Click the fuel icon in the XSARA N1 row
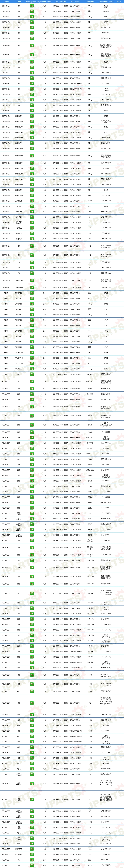This screenshot has height=868, width=124. pos(32,228)
